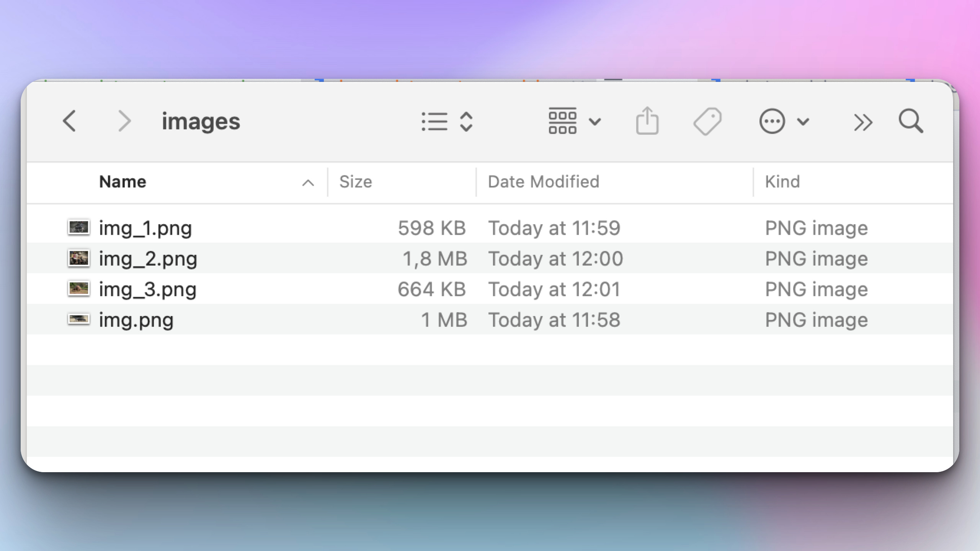Click the overflow chevron in the toolbar

[863, 121]
